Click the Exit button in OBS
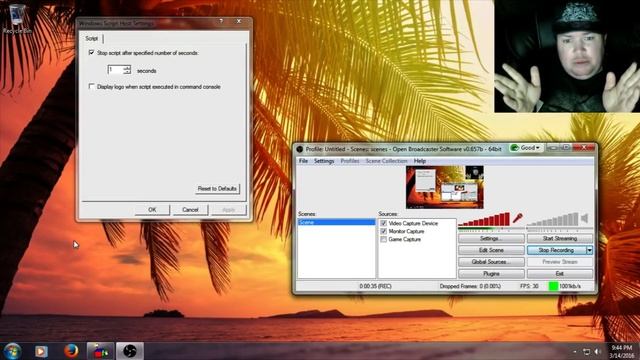The image size is (640, 360). tap(560, 274)
